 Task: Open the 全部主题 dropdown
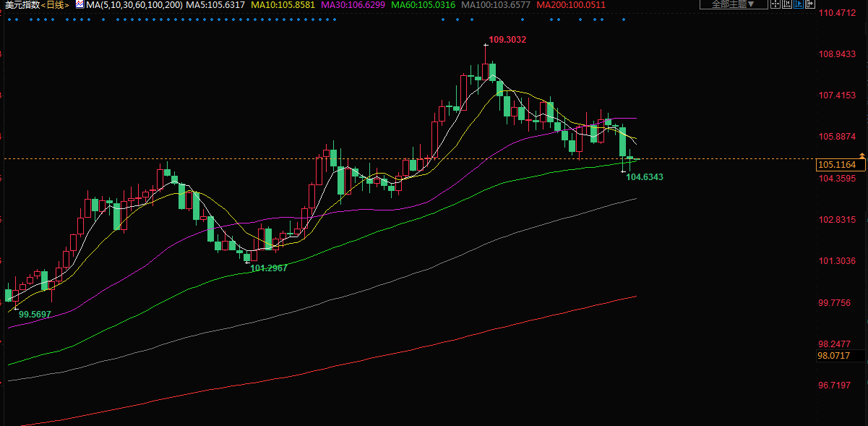(x=733, y=4)
